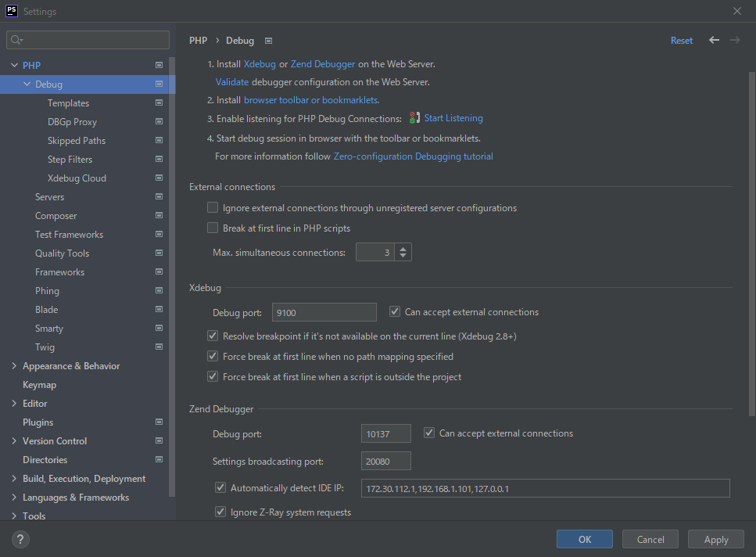Click project-level settings icon beside Servers
756x557 pixels.
(159, 197)
